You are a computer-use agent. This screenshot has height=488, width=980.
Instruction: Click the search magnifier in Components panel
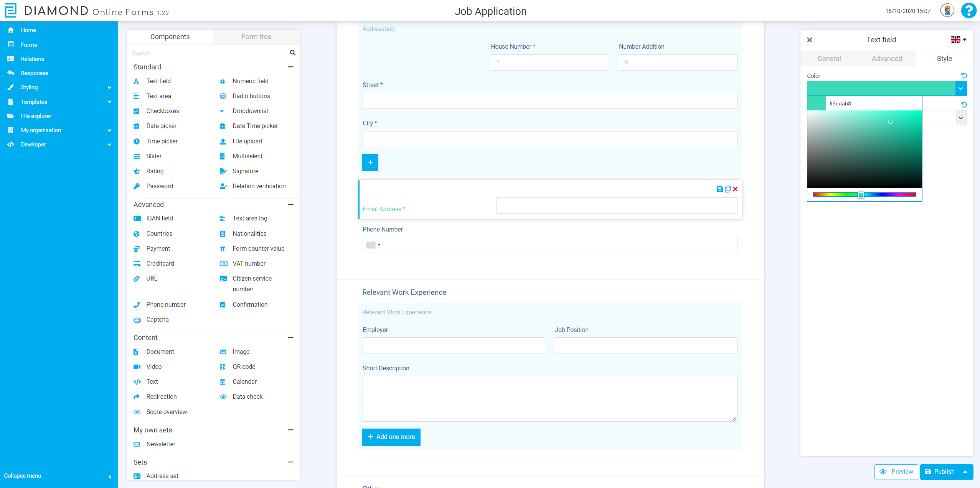(292, 53)
